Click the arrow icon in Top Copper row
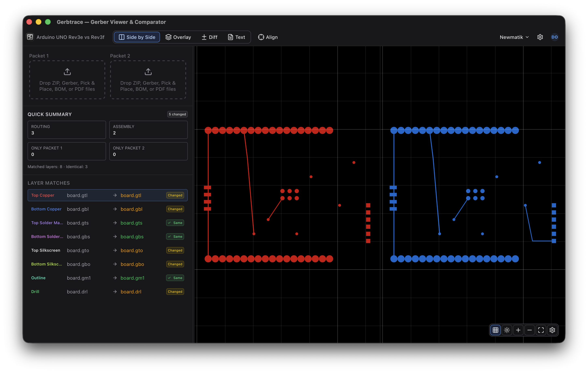 coord(115,195)
